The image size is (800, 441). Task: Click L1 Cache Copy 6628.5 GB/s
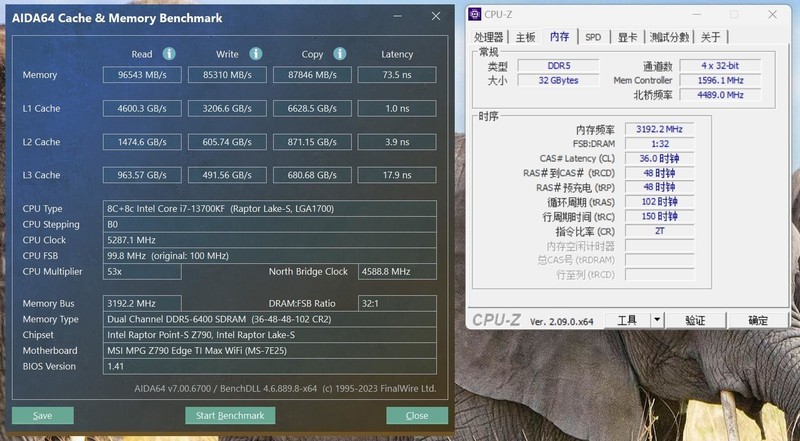point(312,108)
